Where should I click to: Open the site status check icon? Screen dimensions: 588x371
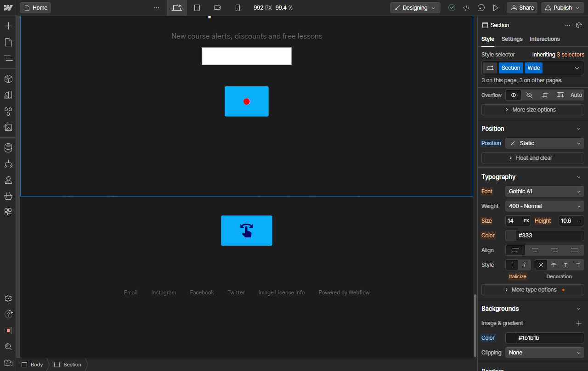pos(452,8)
